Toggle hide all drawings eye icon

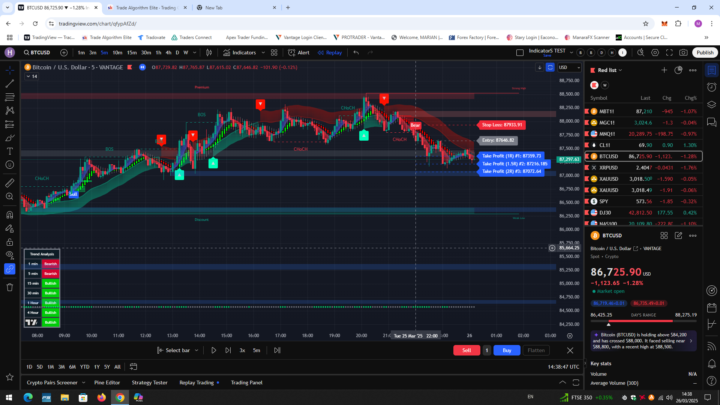coord(10,255)
